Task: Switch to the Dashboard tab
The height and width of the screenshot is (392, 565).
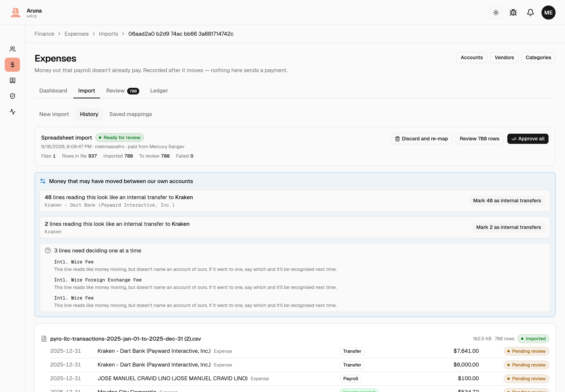Action: (53, 91)
